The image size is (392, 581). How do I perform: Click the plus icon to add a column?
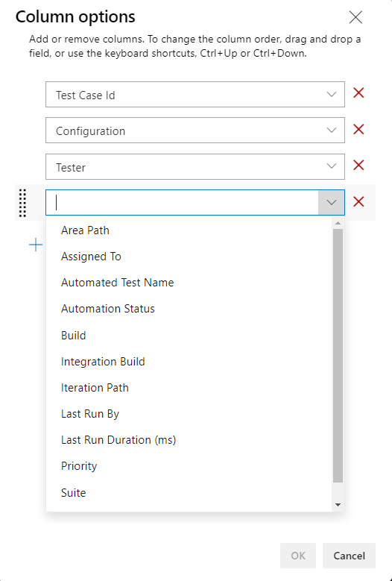pyautogui.click(x=36, y=245)
